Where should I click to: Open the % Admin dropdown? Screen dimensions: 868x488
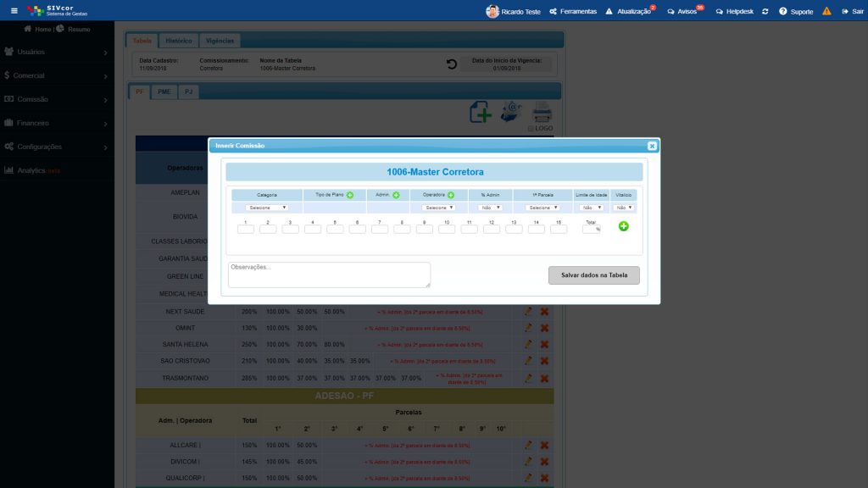[x=490, y=208]
